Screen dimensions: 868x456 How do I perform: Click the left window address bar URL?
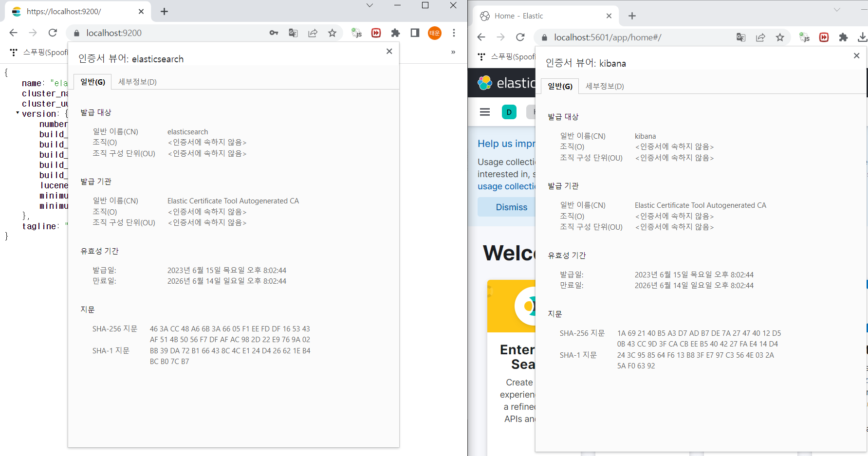[114, 33]
